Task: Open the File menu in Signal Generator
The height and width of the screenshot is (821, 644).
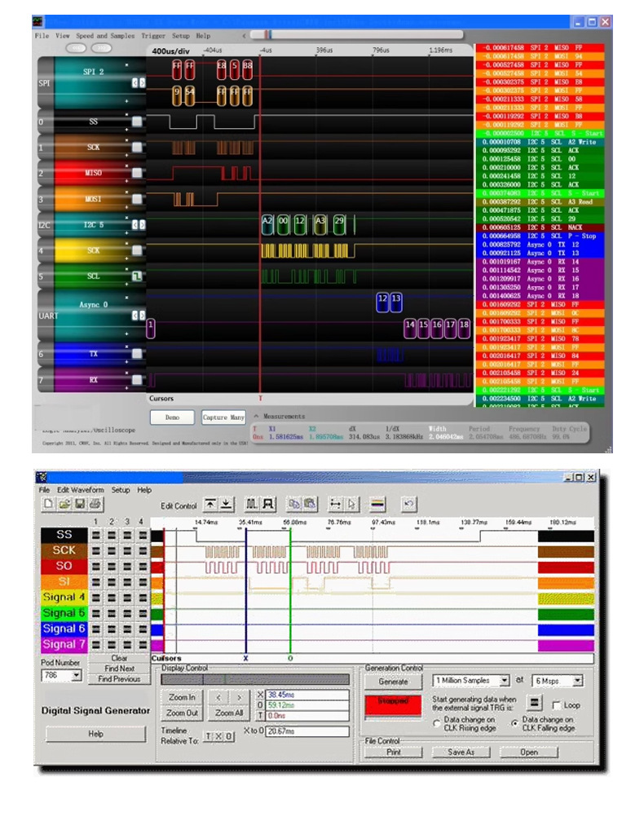Action: (x=45, y=489)
